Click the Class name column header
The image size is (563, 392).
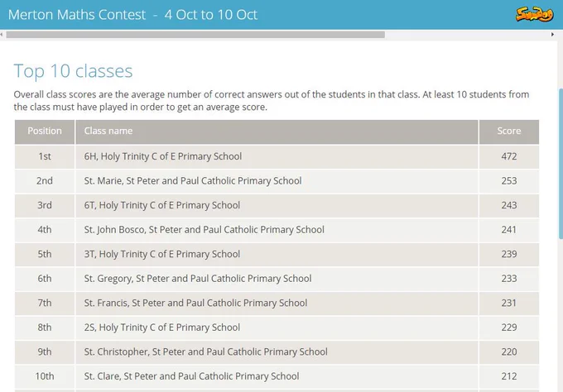277,131
